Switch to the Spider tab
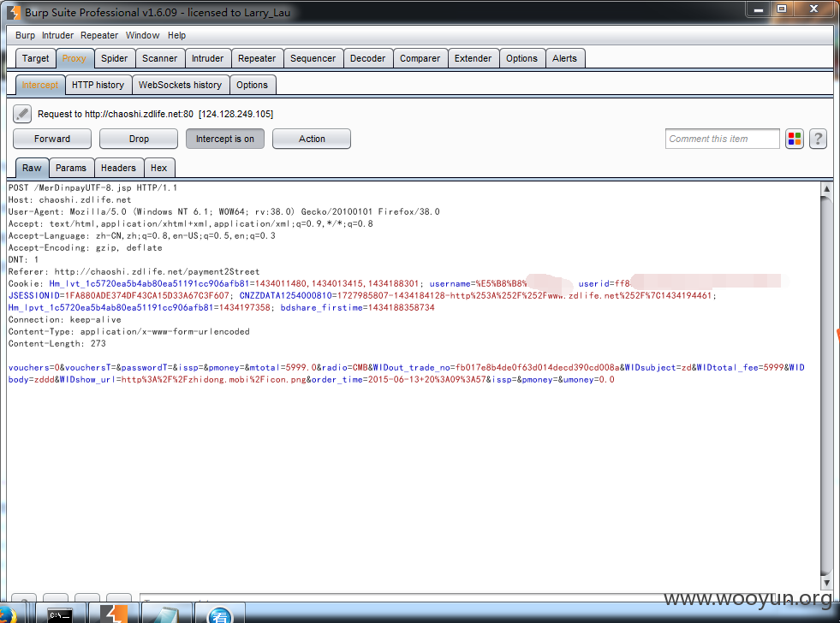Image resolution: width=840 pixels, height=623 pixels. pos(114,58)
